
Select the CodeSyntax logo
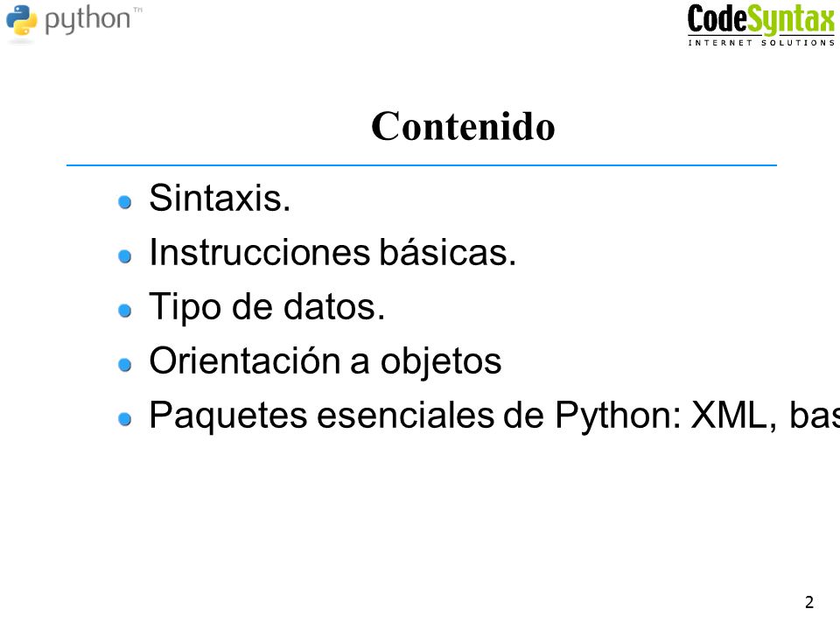tap(760, 24)
